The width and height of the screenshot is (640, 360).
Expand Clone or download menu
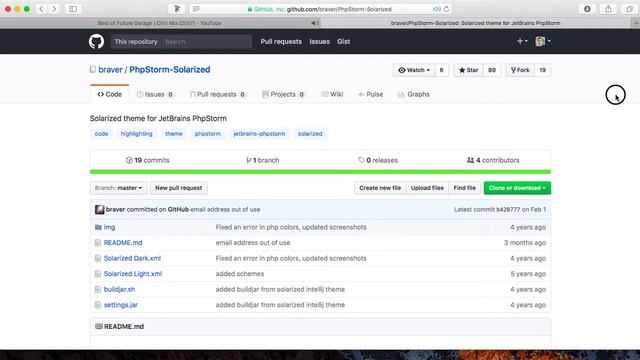[517, 188]
